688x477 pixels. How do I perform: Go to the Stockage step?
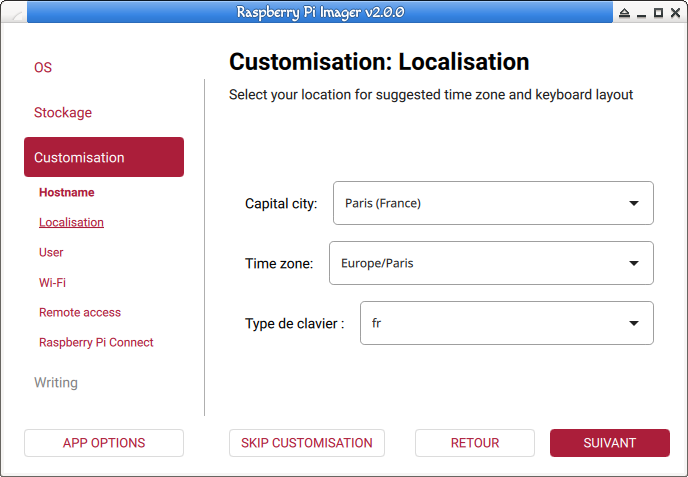(63, 112)
